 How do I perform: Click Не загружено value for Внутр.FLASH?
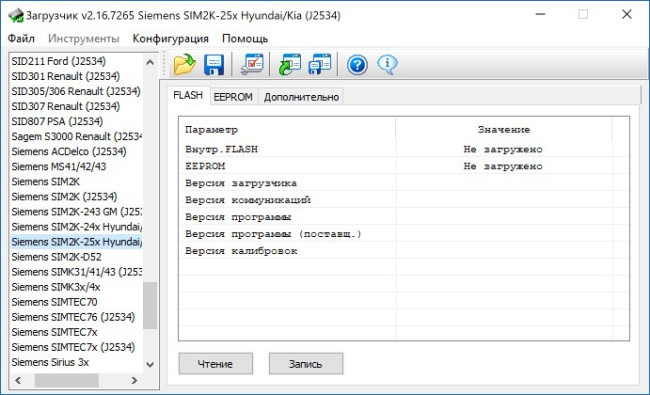coord(503,149)
